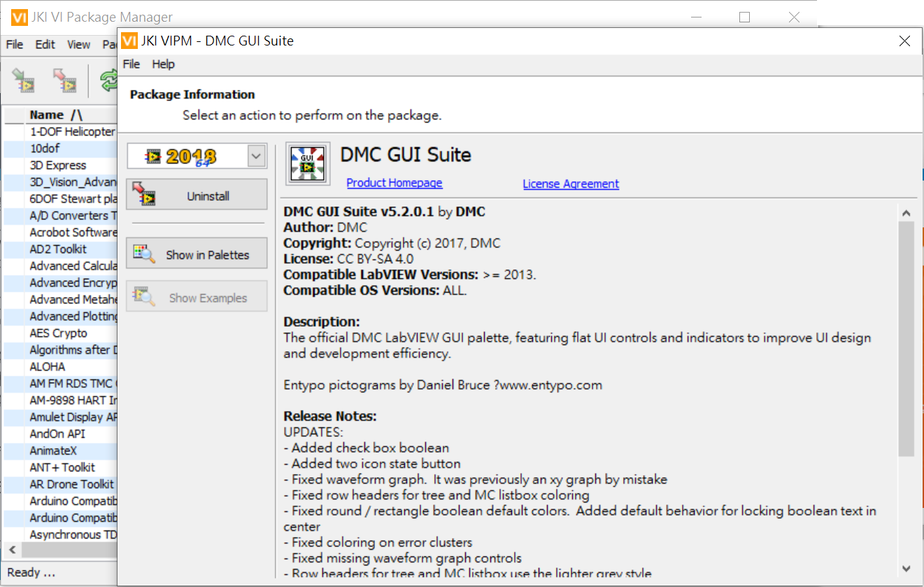The width and height of the screenshot is (924, 587).
Task: Select the AM-9898 HART package row
Action: click(60, 400)
